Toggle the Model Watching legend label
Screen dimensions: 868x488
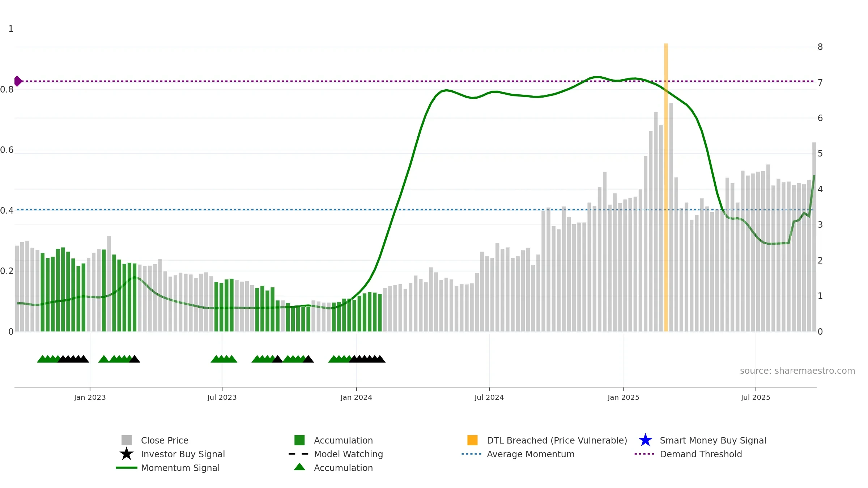(349, 454)
